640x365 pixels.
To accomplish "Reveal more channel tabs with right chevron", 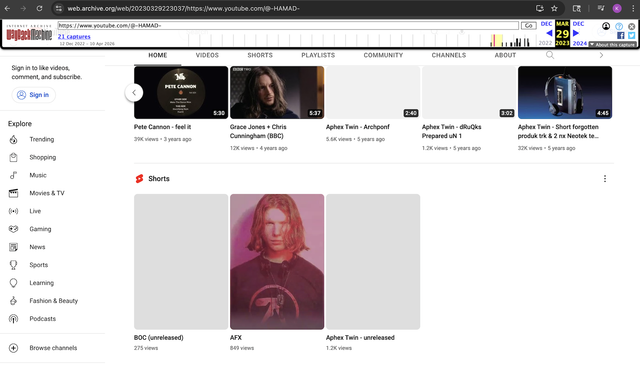I will (601, 55).
